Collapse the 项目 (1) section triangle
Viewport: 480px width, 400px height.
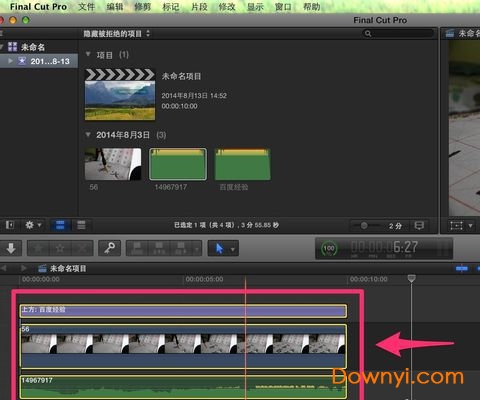click(88, 54)
